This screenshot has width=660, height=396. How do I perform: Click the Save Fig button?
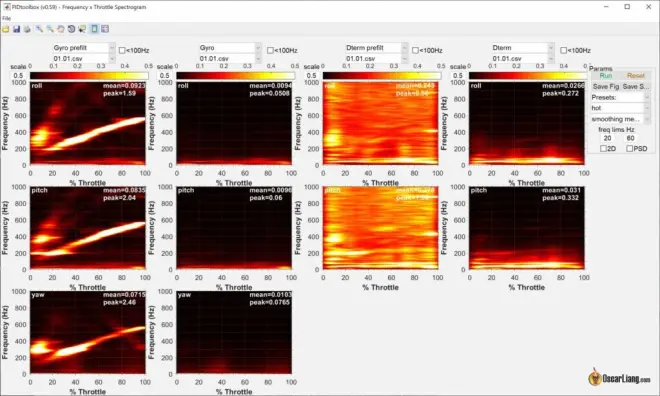click(606, 87)
